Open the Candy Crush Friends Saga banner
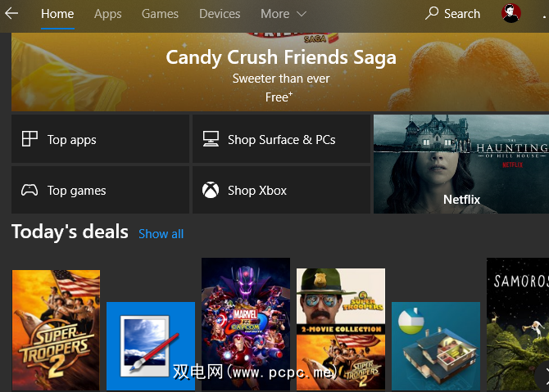The height and width of the screenshot is (392, 549). 280,72
